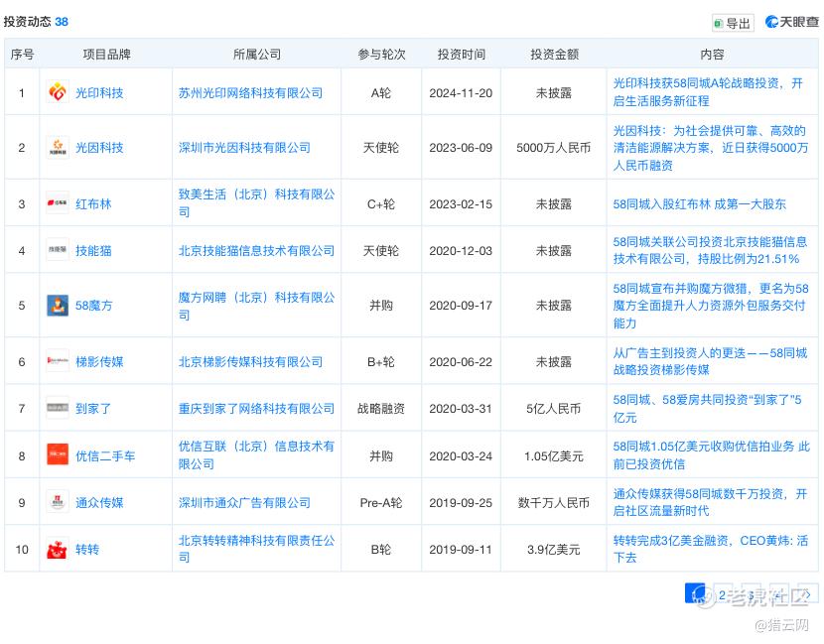Click the 梯影传媒 brand logo icon
The height and width of the screenshot is (644, 824).
[58, 361]
